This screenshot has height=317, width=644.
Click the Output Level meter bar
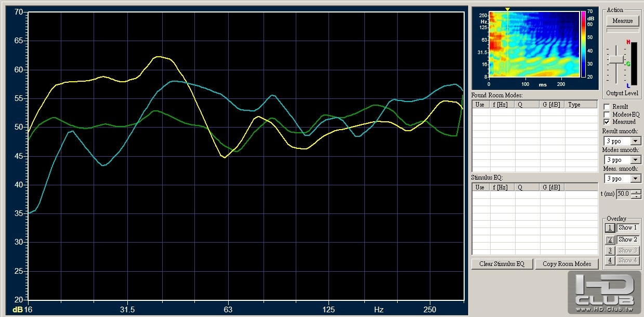(x=634, y=64)
